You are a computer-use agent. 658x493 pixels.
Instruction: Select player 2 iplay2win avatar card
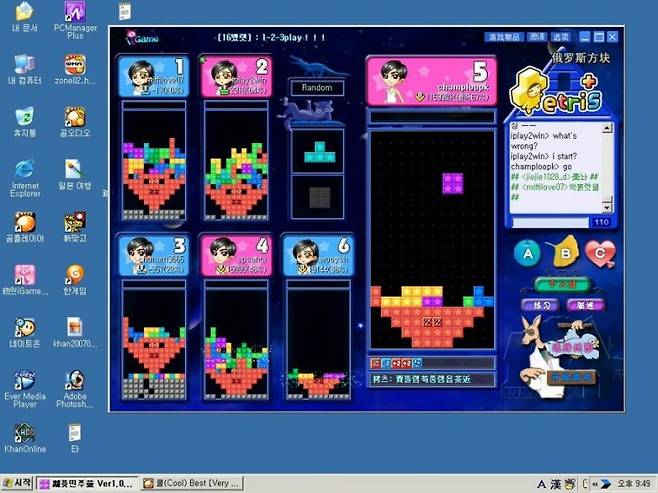coord(236,77)
